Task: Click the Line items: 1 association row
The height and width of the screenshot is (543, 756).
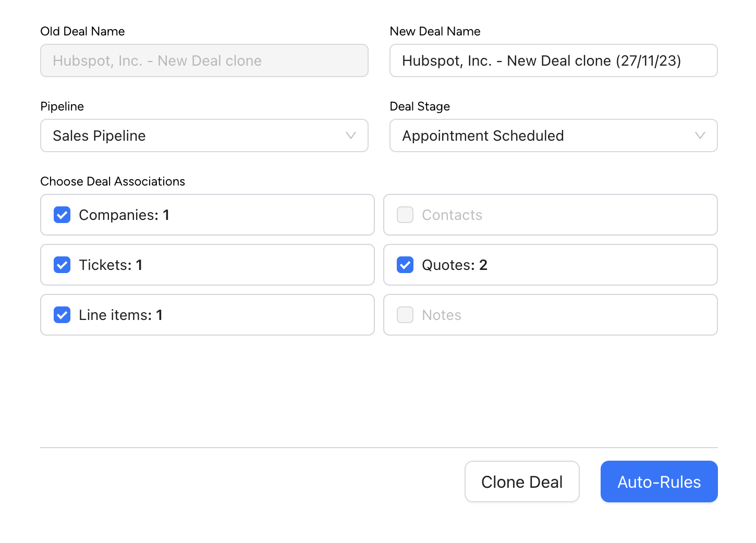Action: [x=235, y=315]
